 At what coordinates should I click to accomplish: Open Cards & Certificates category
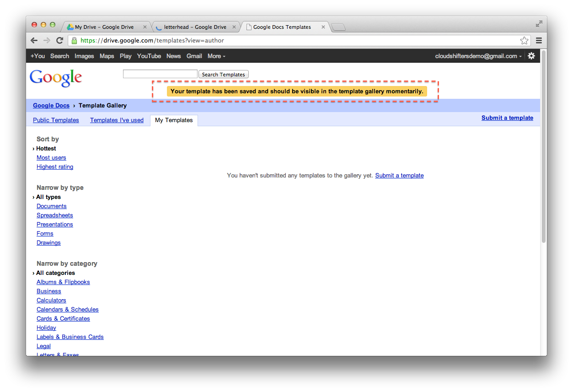pos(63,318)
